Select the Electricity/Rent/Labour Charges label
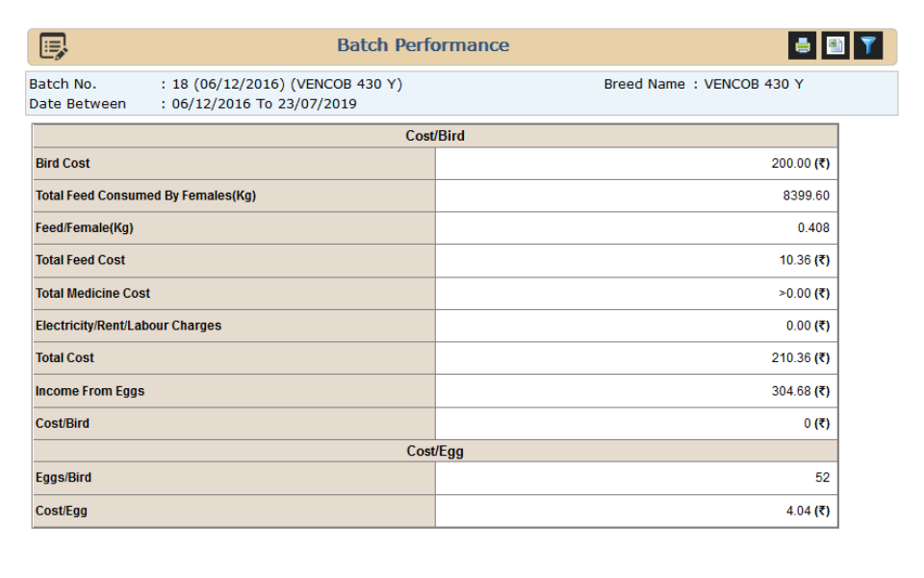This screenshot has height=578, width=924. pyautogui.click(x=128, y=326)
